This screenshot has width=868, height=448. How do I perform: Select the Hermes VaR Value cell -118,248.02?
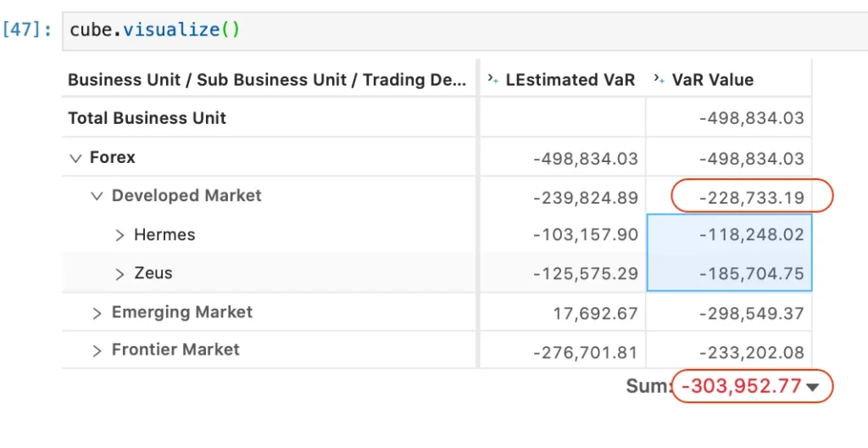(x=729, y=234)
